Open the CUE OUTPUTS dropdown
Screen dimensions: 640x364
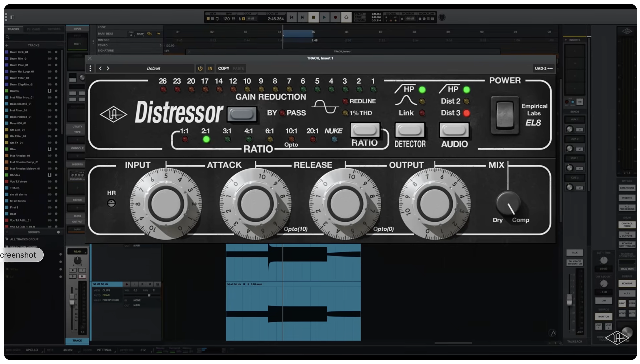tap(627, 235)
